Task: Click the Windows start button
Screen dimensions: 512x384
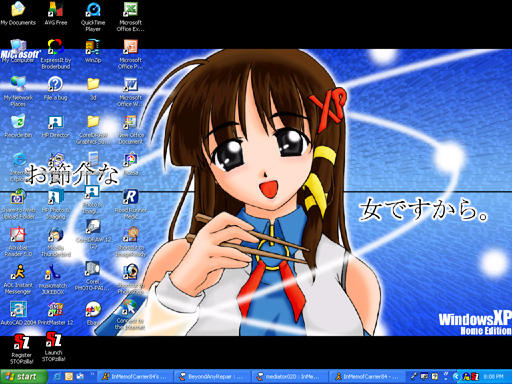Action: coord(23,377)
